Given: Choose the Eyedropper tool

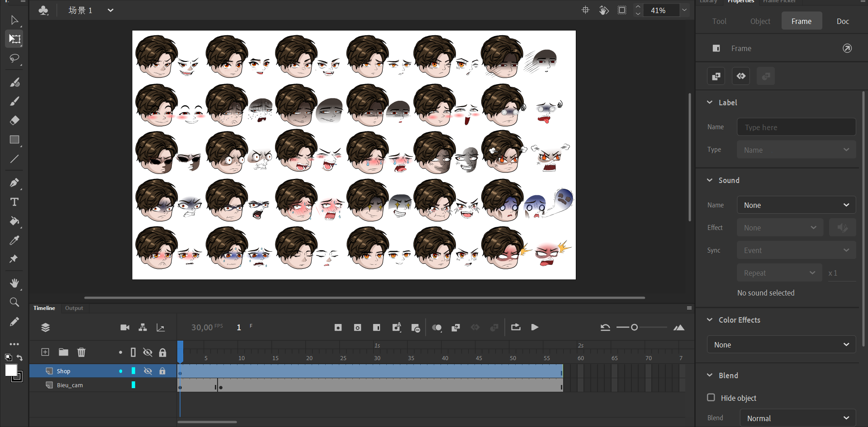Looking at the screenshot, I should click(14, 240).
